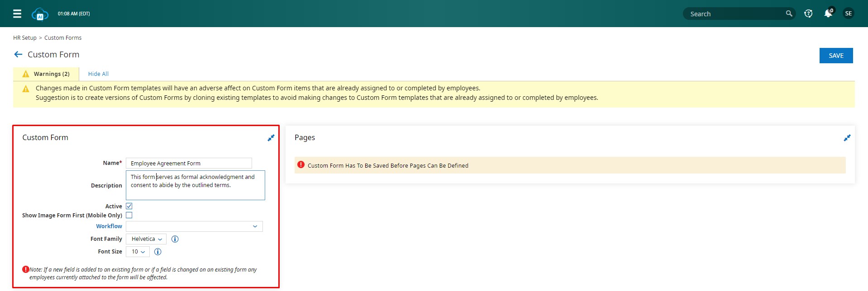Click the SAVE button

[835, 56]
